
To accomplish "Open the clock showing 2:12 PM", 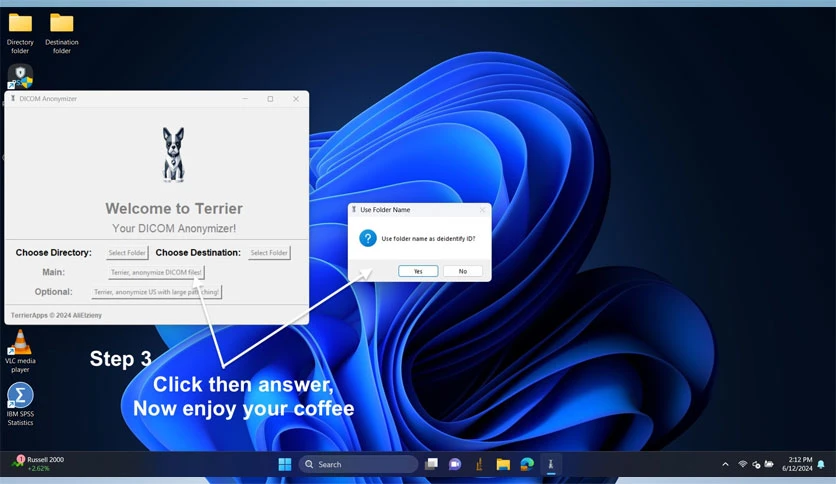I will point(798,464).
